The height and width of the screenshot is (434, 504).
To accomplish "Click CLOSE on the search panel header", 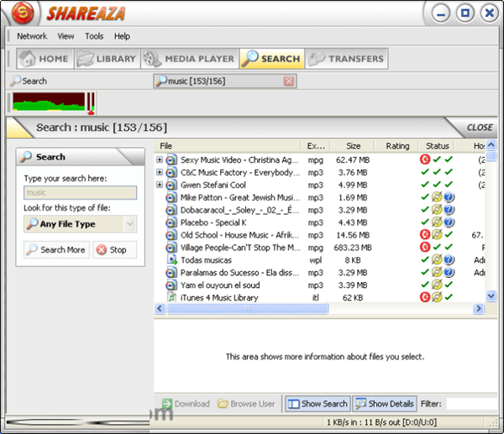I will (480, 128).
